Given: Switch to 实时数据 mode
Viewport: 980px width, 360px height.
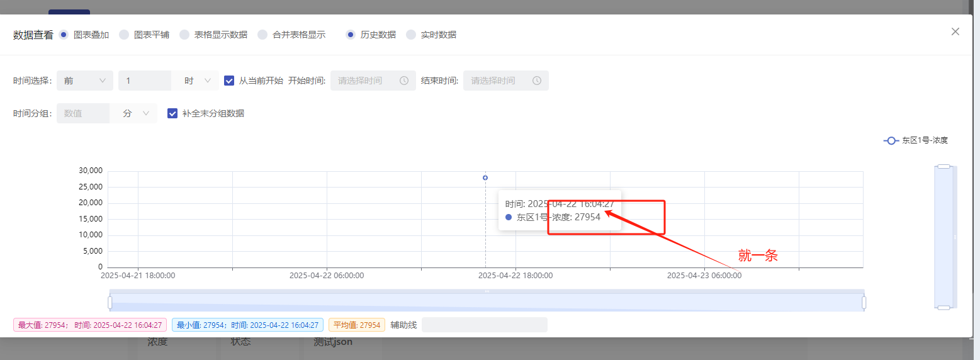Looking at the screenshot, I should (x=411, y=35).
